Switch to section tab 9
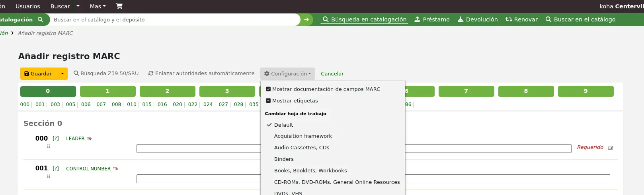Viewport: 644px width, 195px height. coord(586,91)
